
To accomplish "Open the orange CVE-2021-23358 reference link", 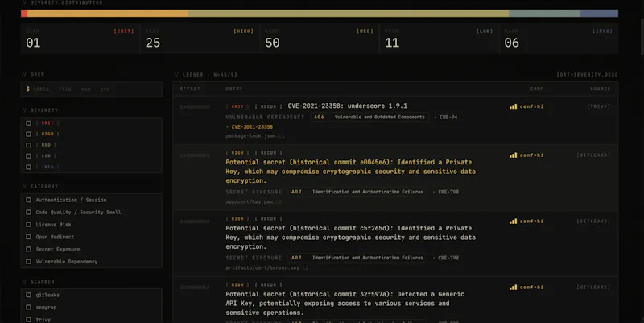I will click(x=252, y=127).
